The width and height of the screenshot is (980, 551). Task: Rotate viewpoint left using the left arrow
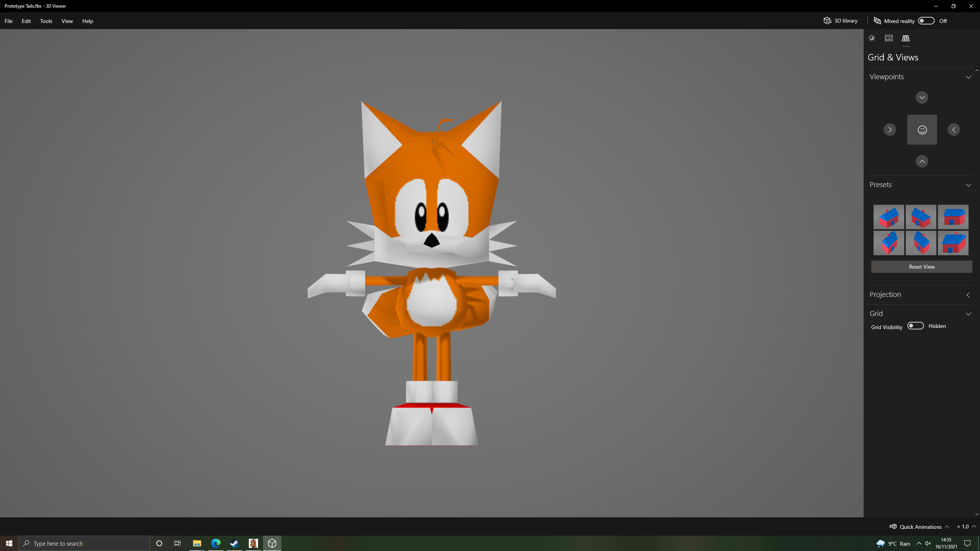click(x=954, y=129)
